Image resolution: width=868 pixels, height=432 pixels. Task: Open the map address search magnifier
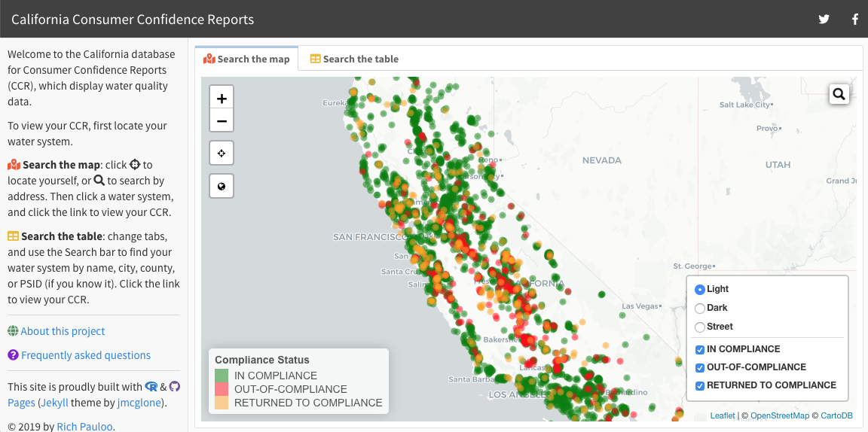point(839,94)
